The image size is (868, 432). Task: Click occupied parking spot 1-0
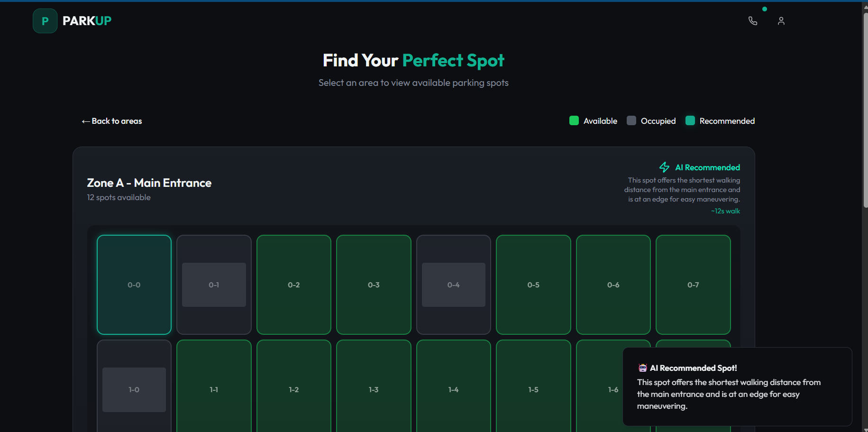pos(134,386)
